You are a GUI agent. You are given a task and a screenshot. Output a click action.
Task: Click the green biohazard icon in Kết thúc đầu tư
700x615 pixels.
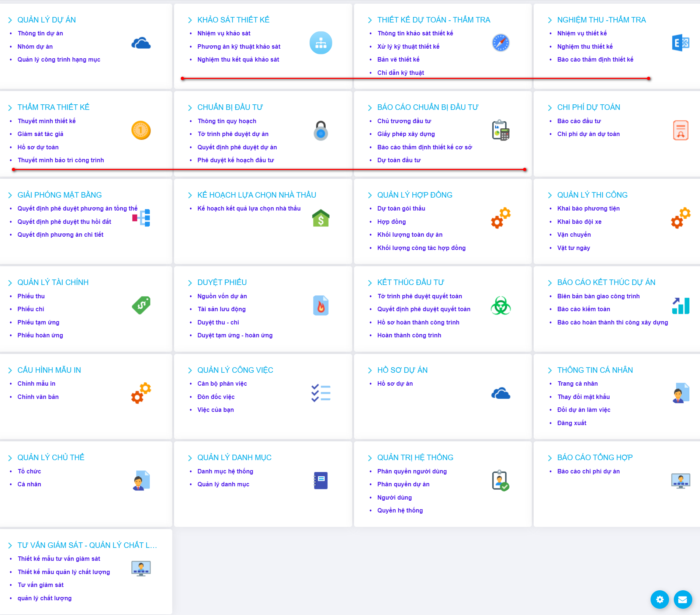coord(500,305)
